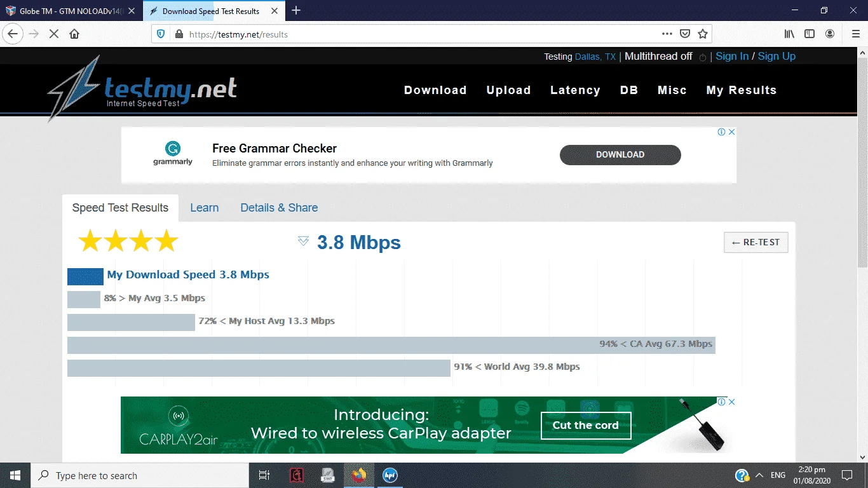Open the notification center icon
The image size is (868, 488).
click(x=846, y=475)
